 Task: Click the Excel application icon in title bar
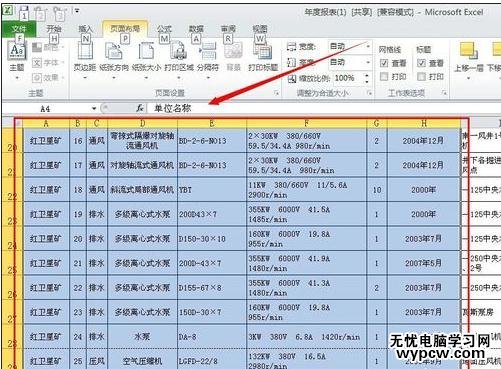click(x=7, y=11)
